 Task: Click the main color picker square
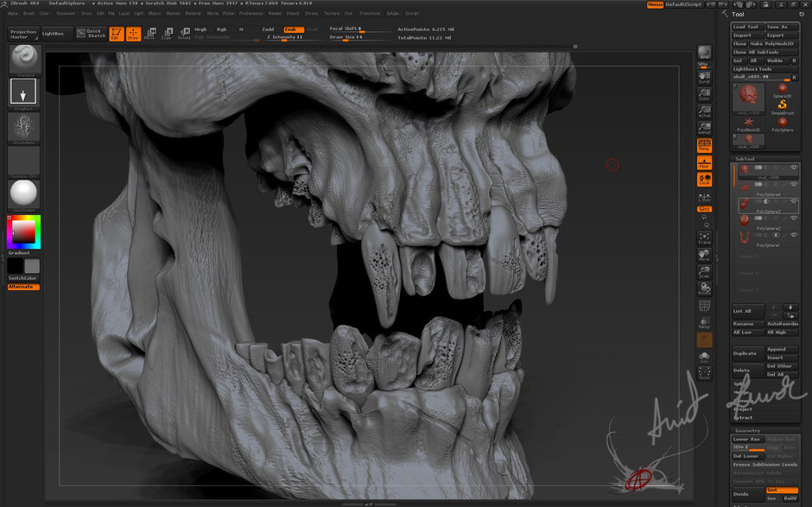coord(22,231)
